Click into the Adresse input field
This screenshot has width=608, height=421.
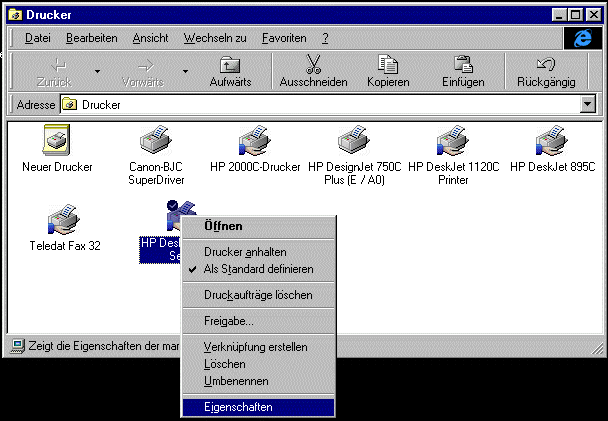[x=320, y=104]
